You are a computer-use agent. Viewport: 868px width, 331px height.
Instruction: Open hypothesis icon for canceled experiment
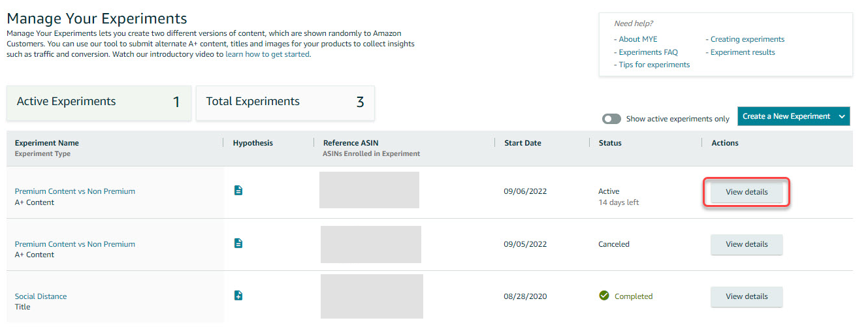[x=238, y=244]
